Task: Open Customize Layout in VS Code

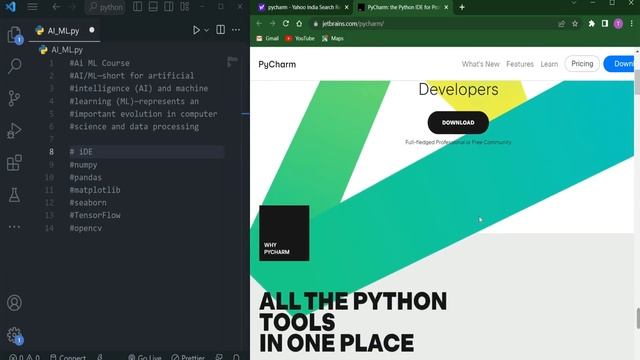Action: pyautogui.click(x=184, y=7)
